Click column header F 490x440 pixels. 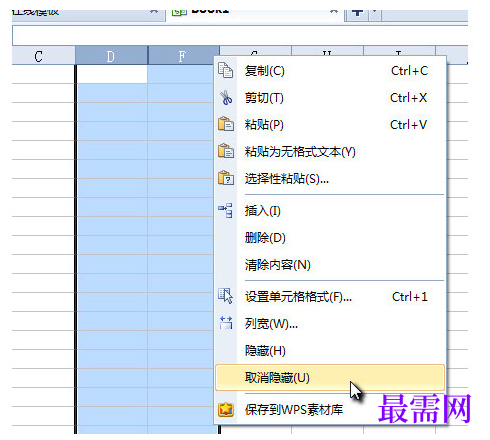coord(183,56)
